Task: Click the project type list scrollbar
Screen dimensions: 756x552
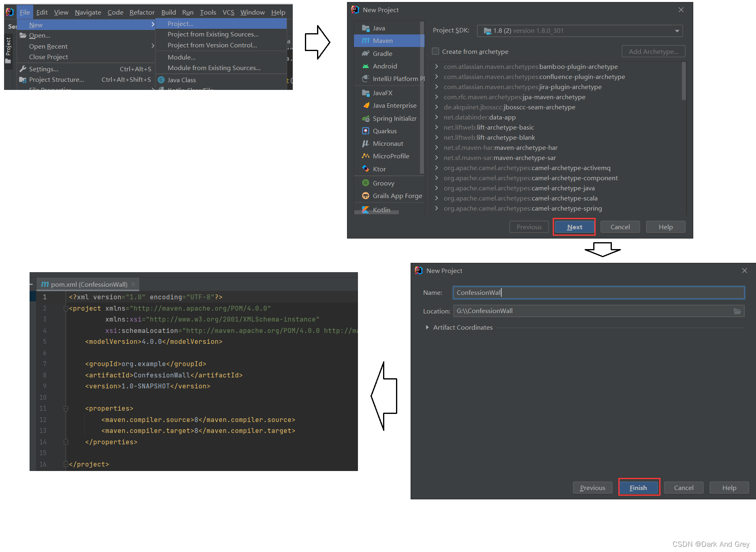Action: (x=422, y=97)
